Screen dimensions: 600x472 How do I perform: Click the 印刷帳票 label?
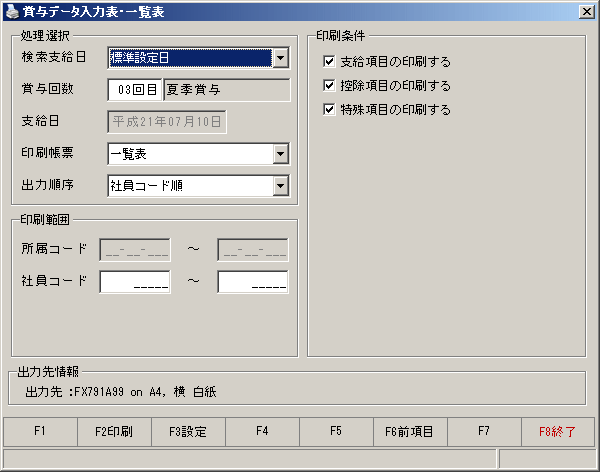[47, 153]
